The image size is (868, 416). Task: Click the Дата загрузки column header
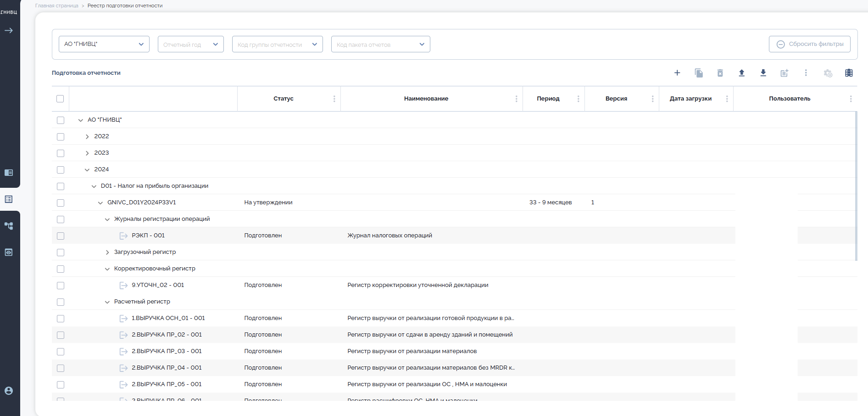690,99
